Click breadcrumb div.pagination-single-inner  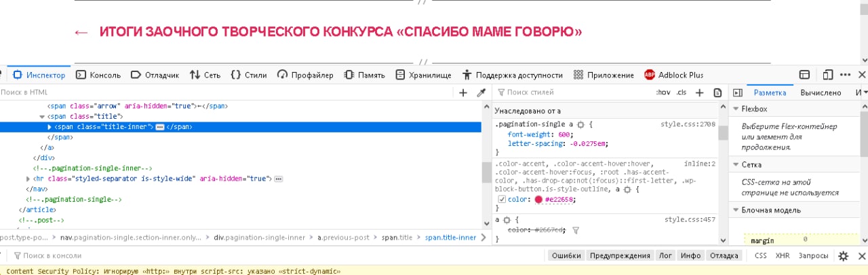[x=259, y=238]
